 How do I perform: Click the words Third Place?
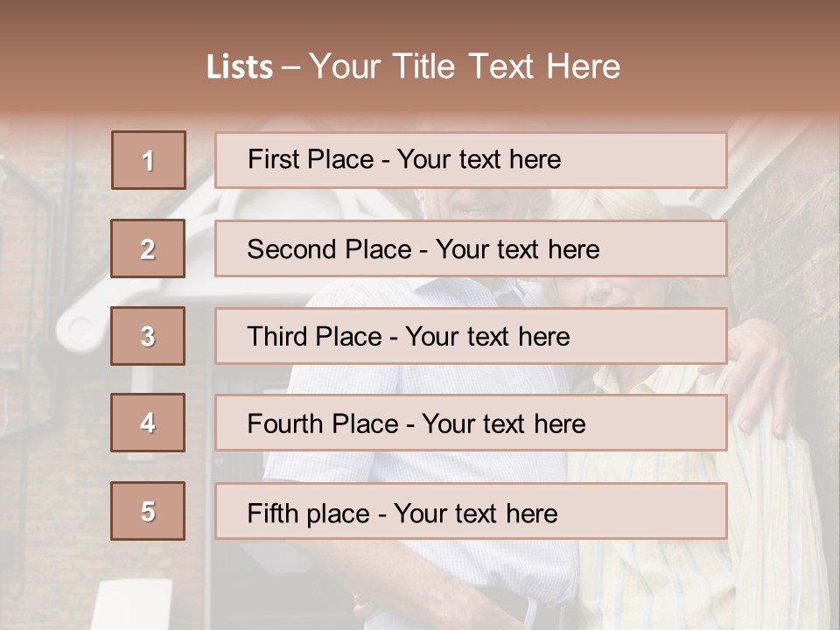pos(314,336)
